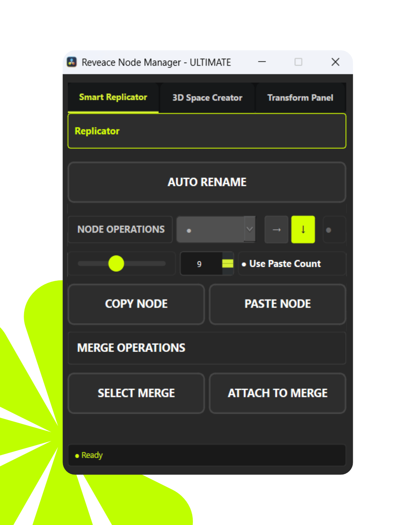
Task: Click the paste count slider handle
Action: (116, 264)
